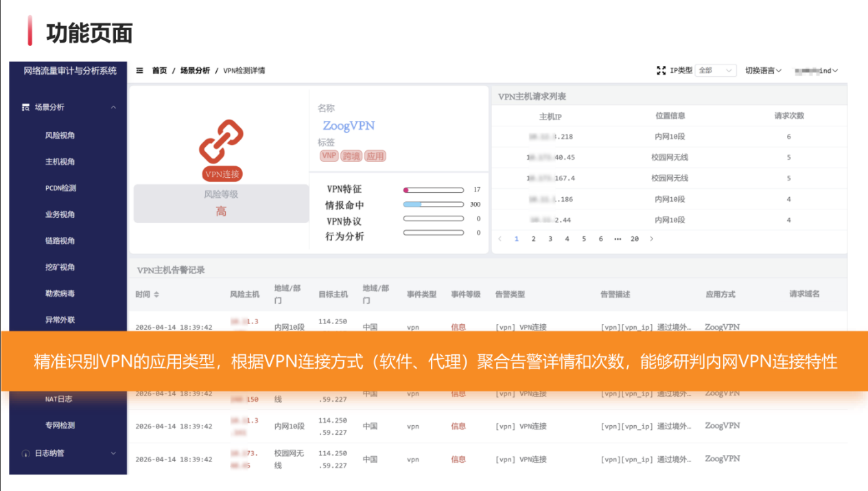Click the sort arrows beside 时间 column
Viewport: 868px width, 491px height.
tap(156, 295)
